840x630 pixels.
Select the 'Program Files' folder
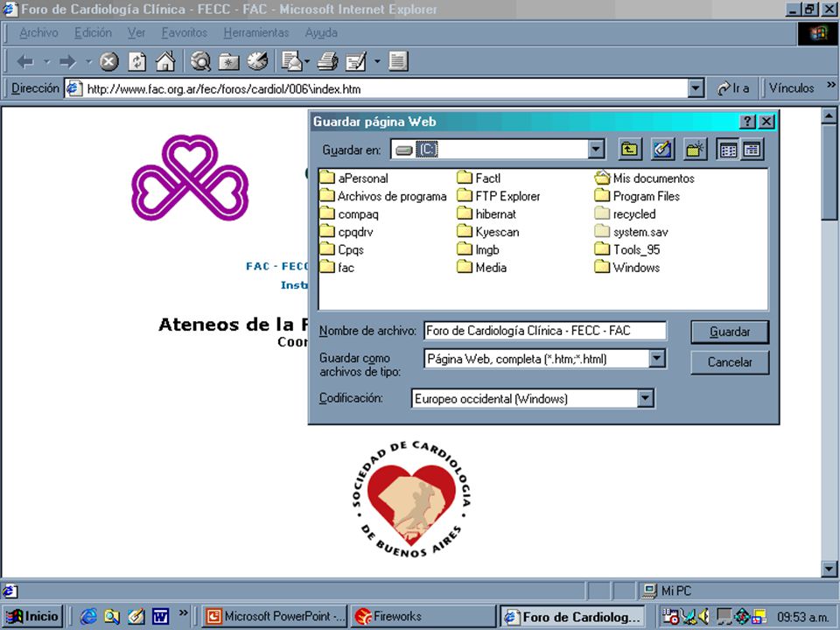pos(638,196)
